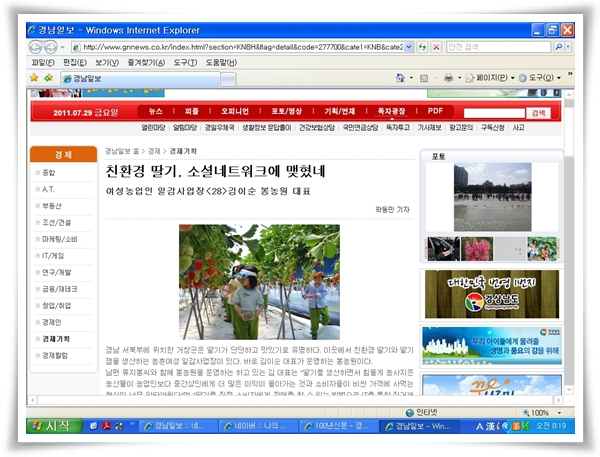This screenshot has height=457, width=600.
Task: Expand the address bar URL dropdown
Action: pyautogui.click(x=409, y=47)
